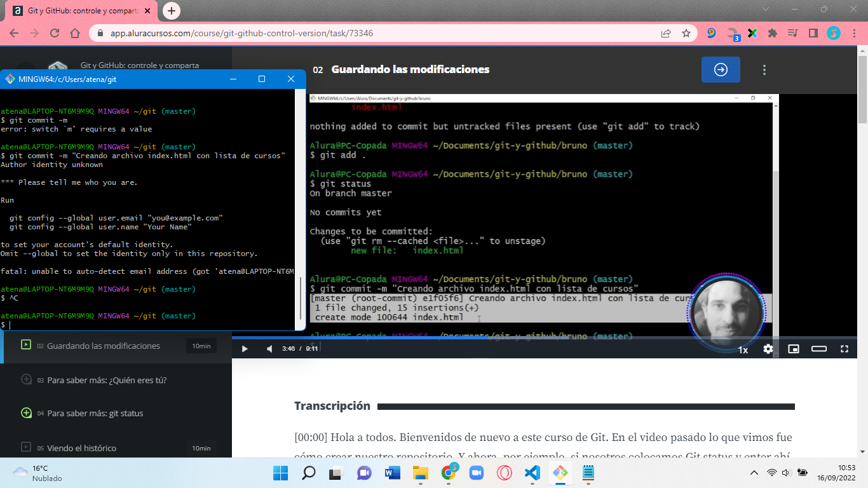868x488 pixels.
Task: Open Wi-Fi network settings in tray
Action: click(771, 473)
